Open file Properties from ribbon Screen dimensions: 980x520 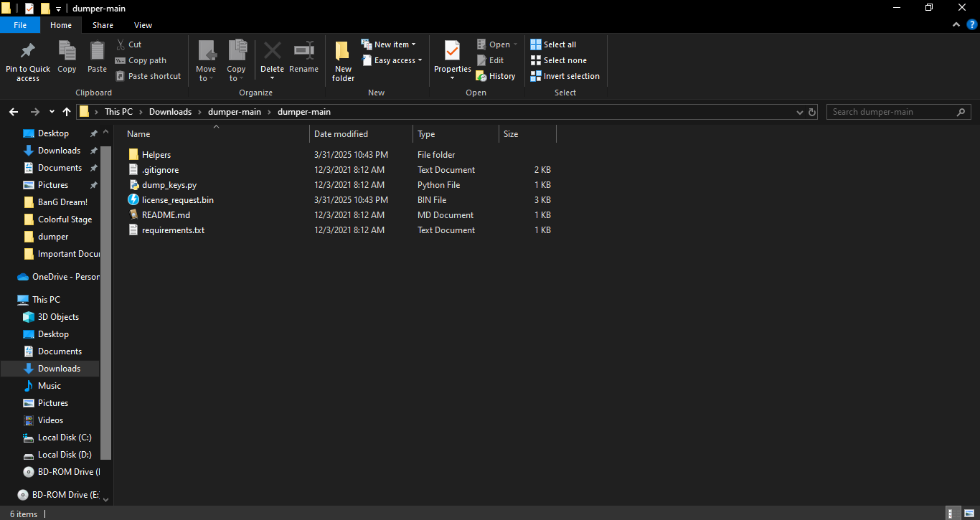[452, 62]
